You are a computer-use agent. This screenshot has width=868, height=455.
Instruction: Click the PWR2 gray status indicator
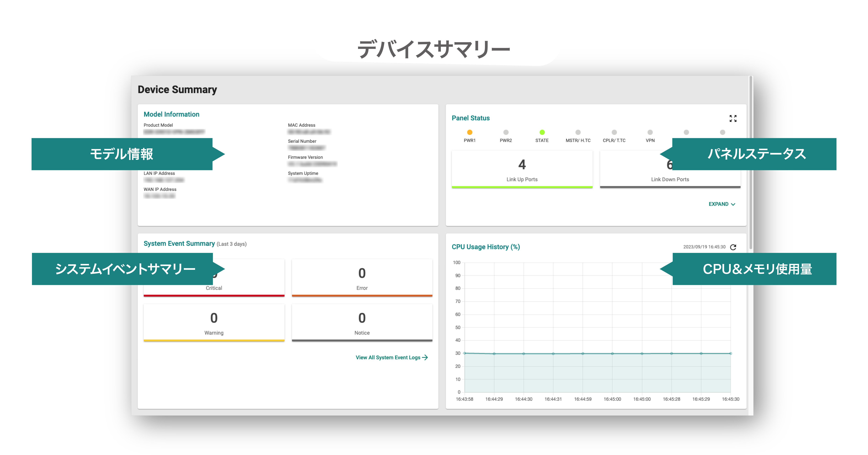pyautogui.click(x=506, y=132)
